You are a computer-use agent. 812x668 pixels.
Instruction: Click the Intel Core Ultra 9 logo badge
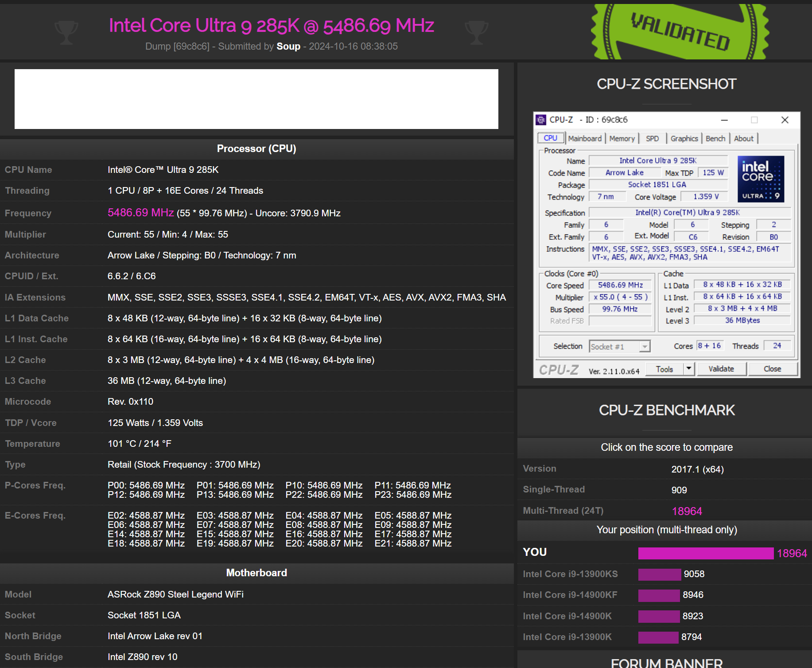pyautogui.click(x=761, y=179)
